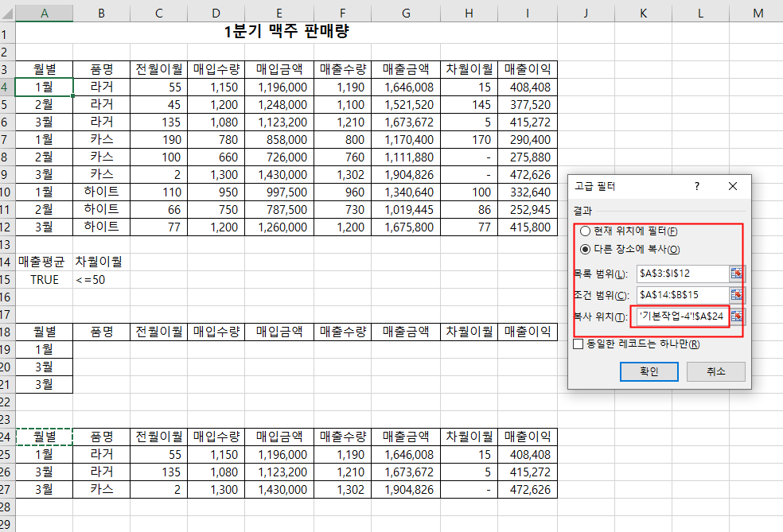Click the 매출금액 cell 1,340,640
783x532 pixels.
click(406, 192)
